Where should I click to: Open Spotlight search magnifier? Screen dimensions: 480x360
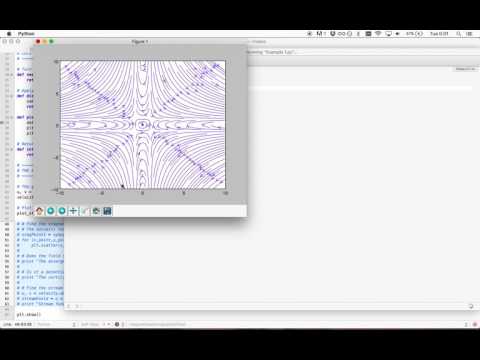[459, 34]
